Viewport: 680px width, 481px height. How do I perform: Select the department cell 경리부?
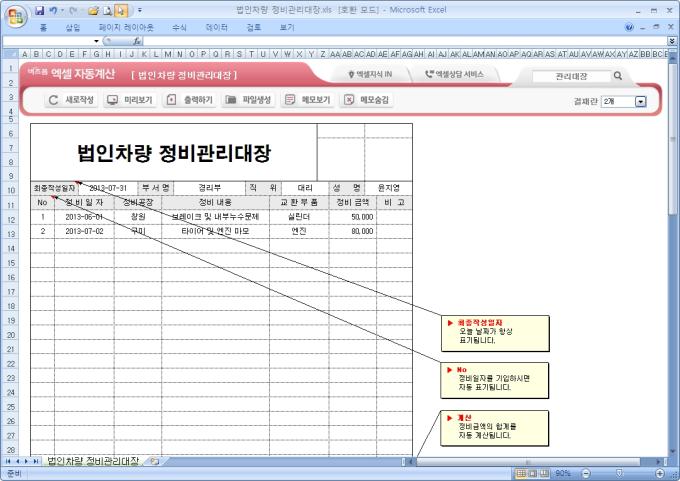[x=209, y=188]
